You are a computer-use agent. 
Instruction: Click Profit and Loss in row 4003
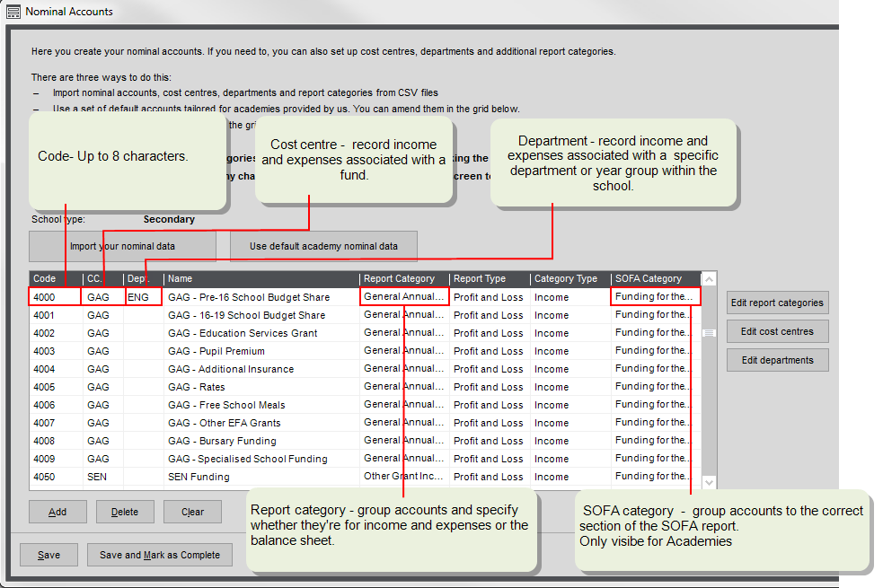(x=489, y=351)
